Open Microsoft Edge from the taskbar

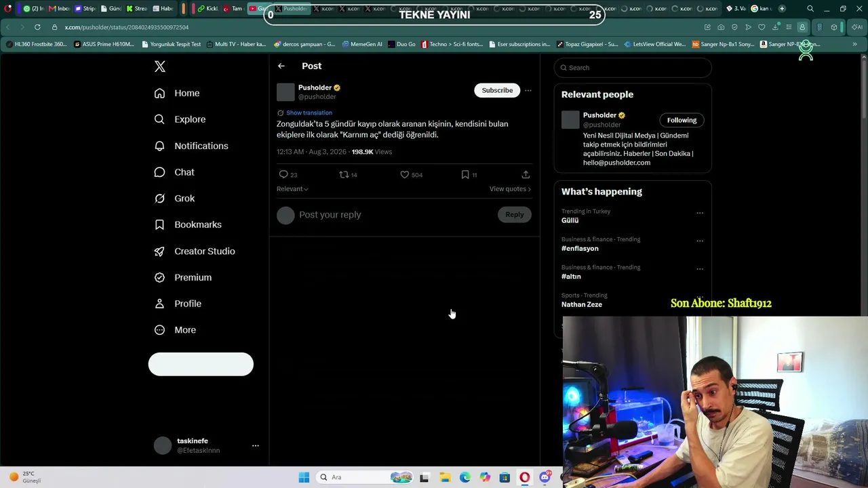(x=465, y=477)
